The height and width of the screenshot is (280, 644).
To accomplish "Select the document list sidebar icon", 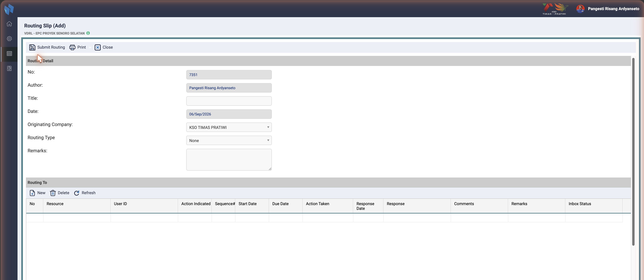I will pos(9,54).
